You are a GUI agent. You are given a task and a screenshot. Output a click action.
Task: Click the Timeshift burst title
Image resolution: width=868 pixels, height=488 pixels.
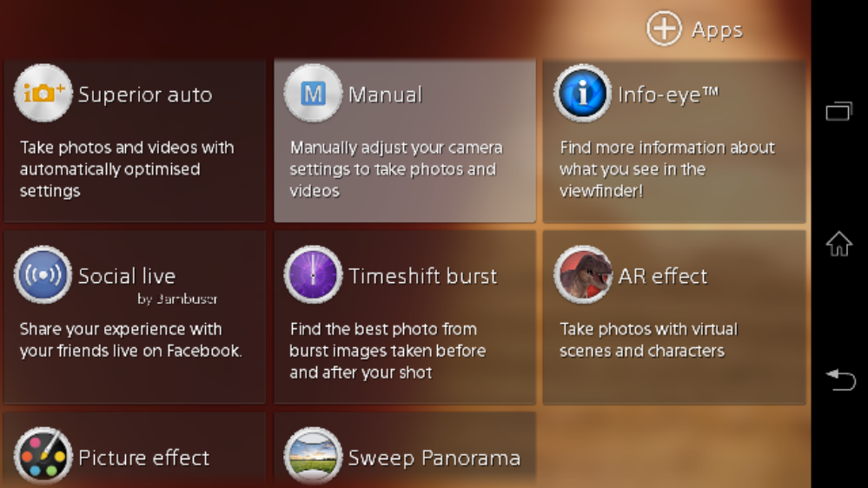point(423,276)
